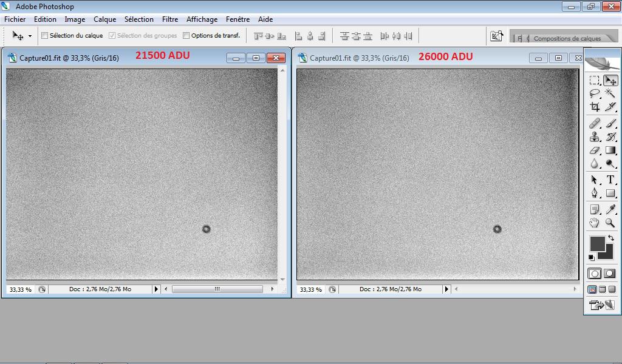Viewport: 622px width, 364px height.
Task: Distribute left edges in options bar
Action: (x=384, y=36)
